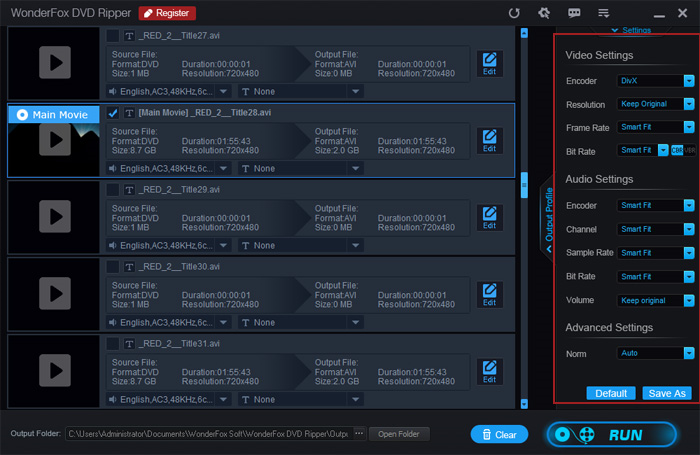Screen dimensions: 700x455
Task: Select the Main Movie radio label
Action: [x=53, y=115]
